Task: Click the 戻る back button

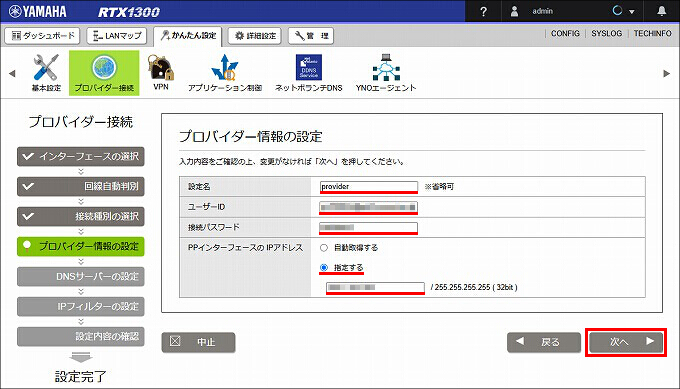Action: point(544,342)
